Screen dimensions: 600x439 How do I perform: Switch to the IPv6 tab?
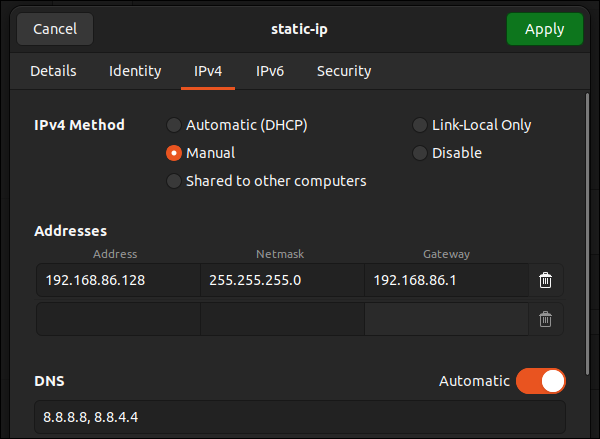[270, 71]
